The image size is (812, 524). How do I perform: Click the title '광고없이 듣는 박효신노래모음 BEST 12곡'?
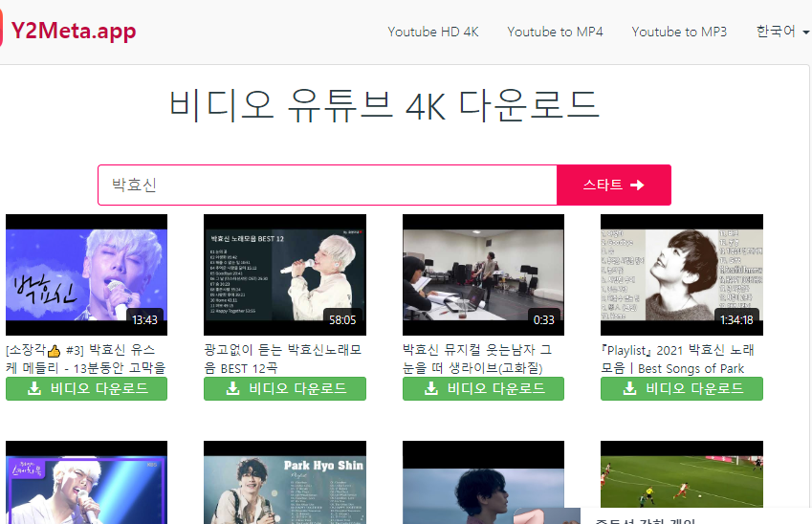(283, 359)
